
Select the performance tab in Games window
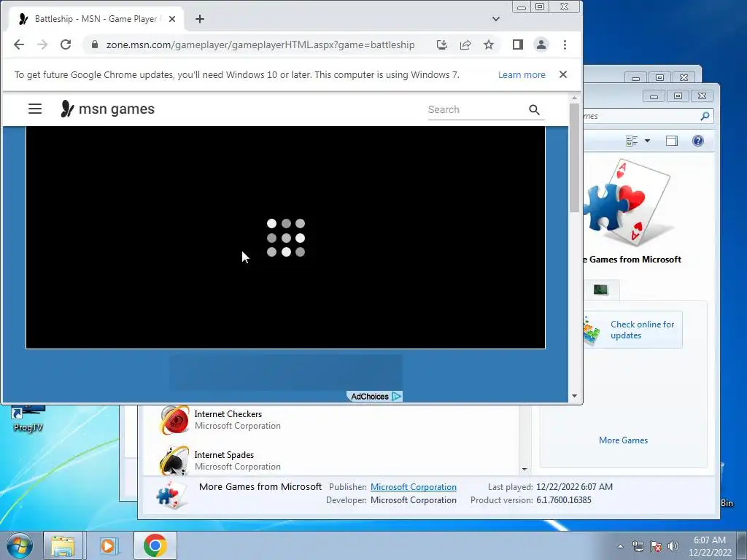click(x=601, y=289)
